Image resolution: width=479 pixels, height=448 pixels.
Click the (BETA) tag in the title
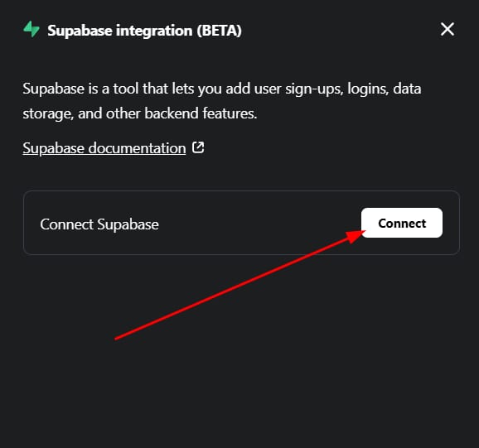[x=219, y=31]
